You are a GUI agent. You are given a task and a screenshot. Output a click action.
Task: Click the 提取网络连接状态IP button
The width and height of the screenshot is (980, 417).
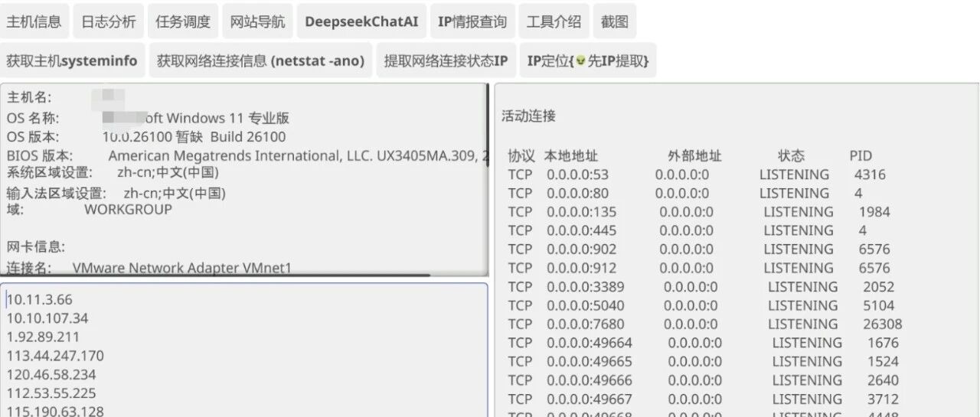point(446,60)
